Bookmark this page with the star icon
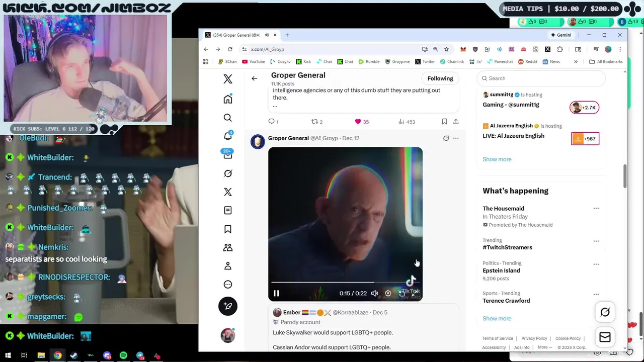This screenshot has height=362, width=644. point(446,49)
